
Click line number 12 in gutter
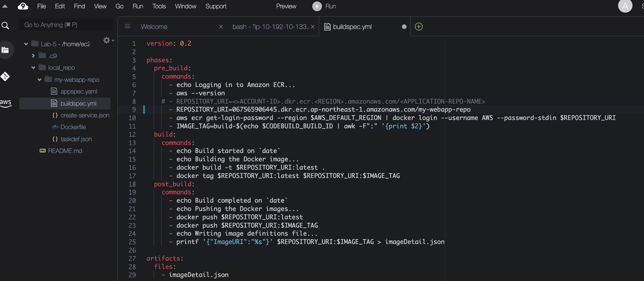[x=132, y=135]
